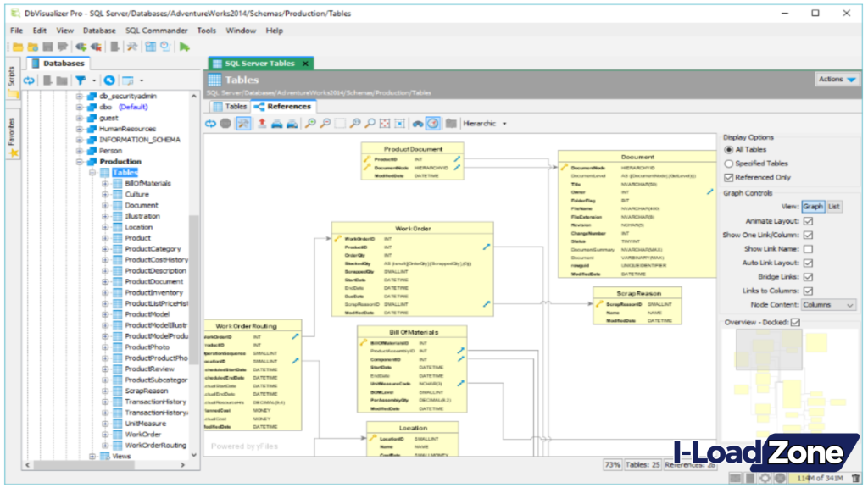Toggle the Overview - Docked checkbox
The image size is (868, 488).
click(x=795, y=322)
